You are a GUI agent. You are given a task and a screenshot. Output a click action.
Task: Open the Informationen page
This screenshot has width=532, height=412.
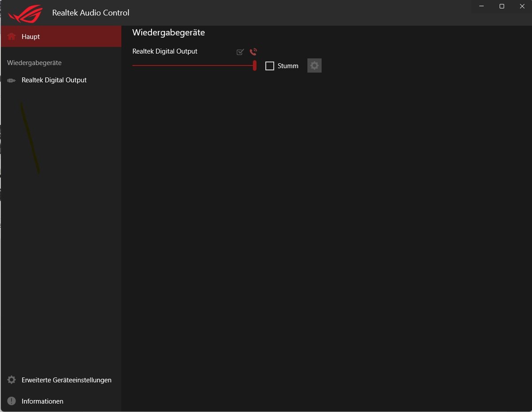click(61, 401)
